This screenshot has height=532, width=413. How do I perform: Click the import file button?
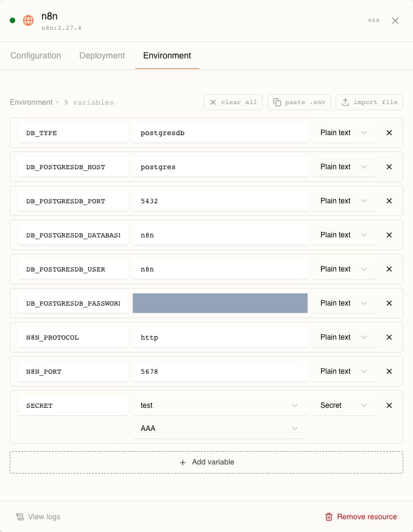tap(369, 102)
